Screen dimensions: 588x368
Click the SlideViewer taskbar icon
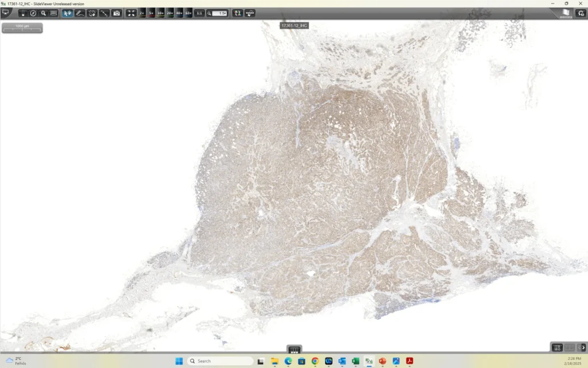[x=369, y=361]
